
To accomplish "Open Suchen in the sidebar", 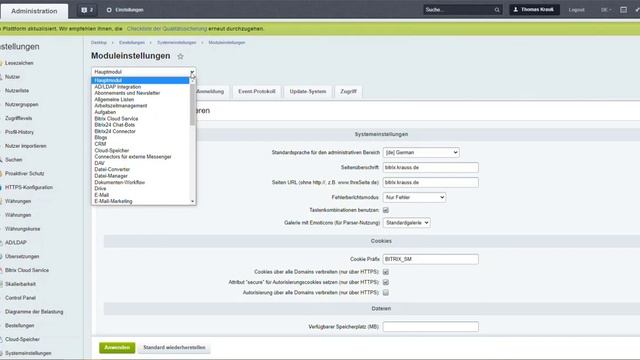I will click(13, 160).
